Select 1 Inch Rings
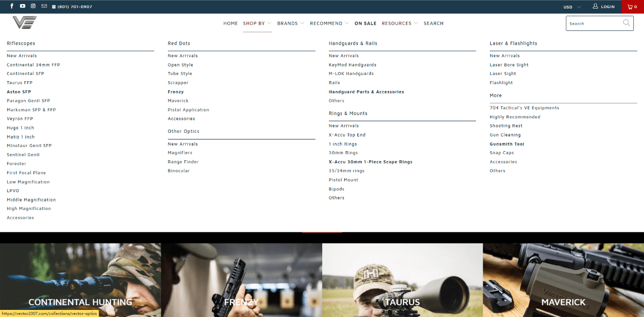The image size is (644, 317). click(x=343, y=144)
